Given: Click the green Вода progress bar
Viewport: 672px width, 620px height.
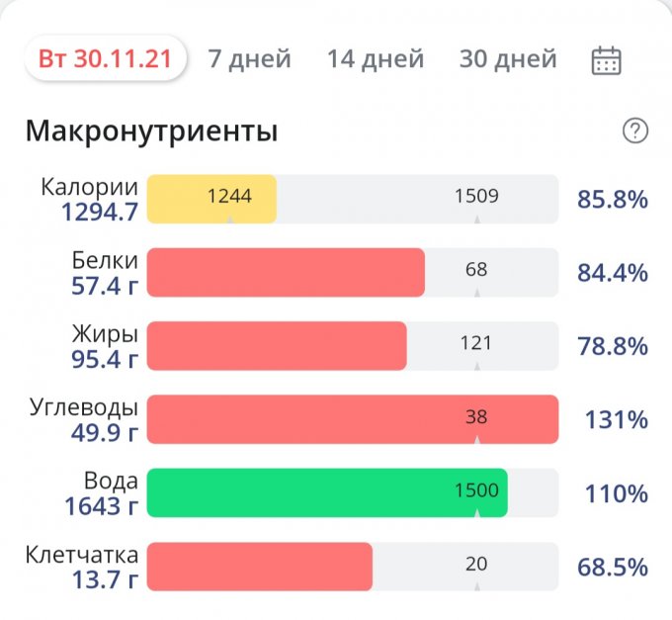Looking at the screenshot, I should point(327,492).
